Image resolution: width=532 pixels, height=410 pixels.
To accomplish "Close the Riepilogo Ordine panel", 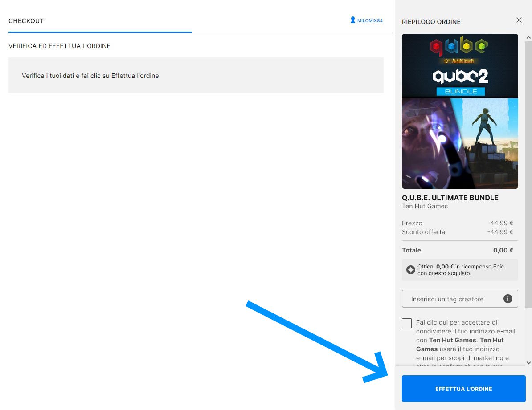I will [519, 20].
